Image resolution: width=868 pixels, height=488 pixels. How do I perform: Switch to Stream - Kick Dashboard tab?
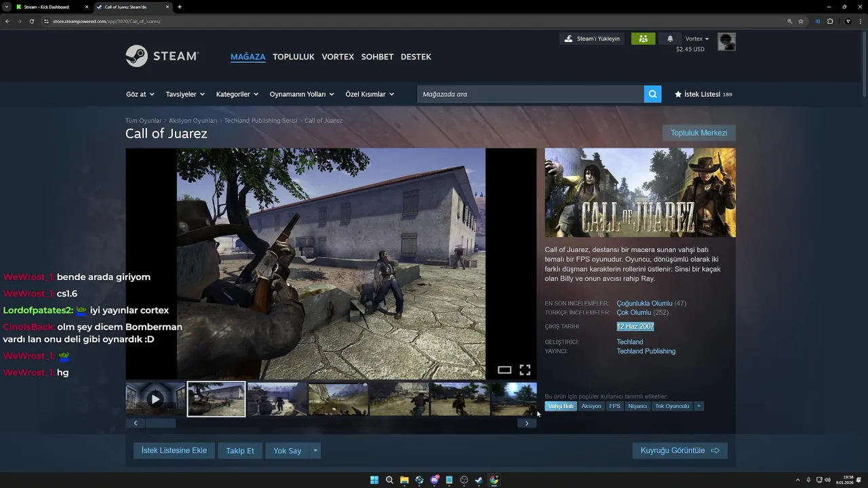(x=51, y=7)
